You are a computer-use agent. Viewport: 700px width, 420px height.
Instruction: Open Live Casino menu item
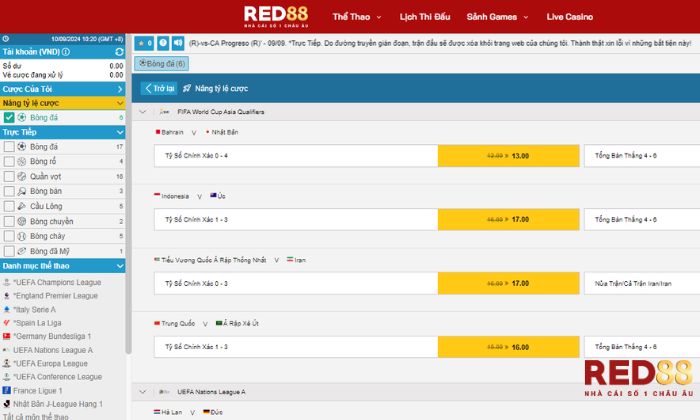570,17
